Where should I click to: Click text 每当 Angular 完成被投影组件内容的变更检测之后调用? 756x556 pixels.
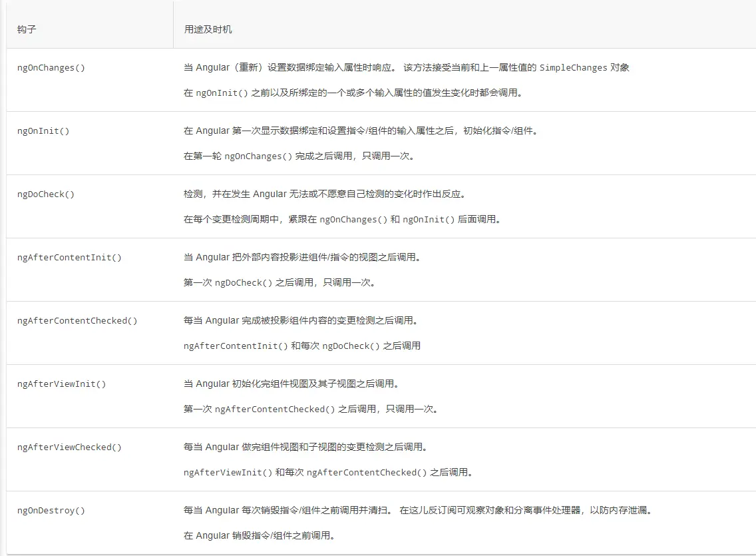(301, 320)
